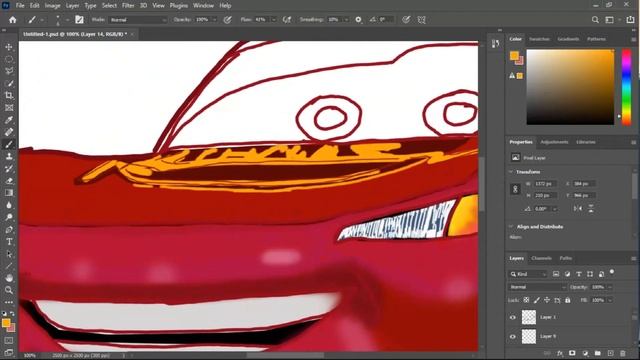
Task: Open the layer Opacity dropdown arrow
Action: coord(610,287)
